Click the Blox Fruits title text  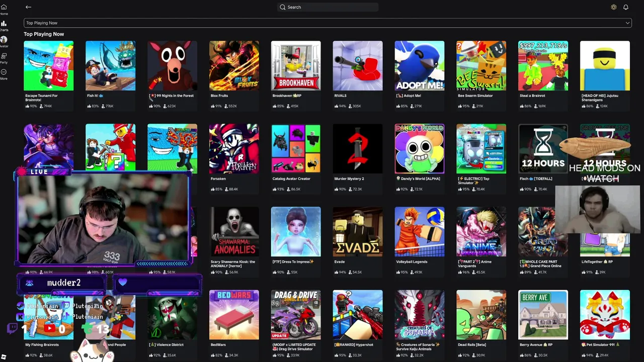(219, 96)
